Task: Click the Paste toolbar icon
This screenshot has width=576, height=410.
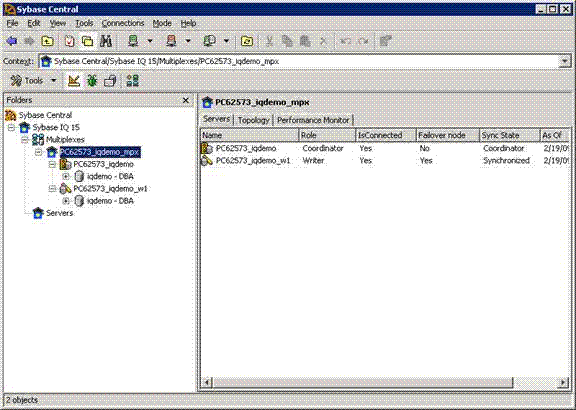Action: click(305, 41)
